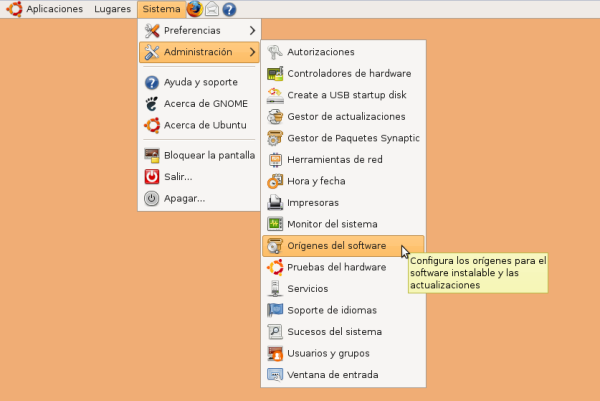Click the mail envelope icon in top panel
The image size is (600, 401).
click(212, 9)
